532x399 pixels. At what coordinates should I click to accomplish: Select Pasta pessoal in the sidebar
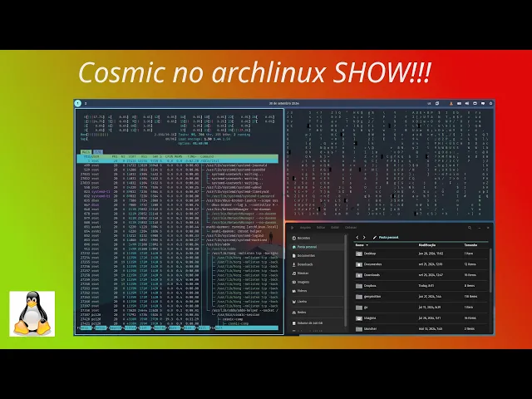318,247
